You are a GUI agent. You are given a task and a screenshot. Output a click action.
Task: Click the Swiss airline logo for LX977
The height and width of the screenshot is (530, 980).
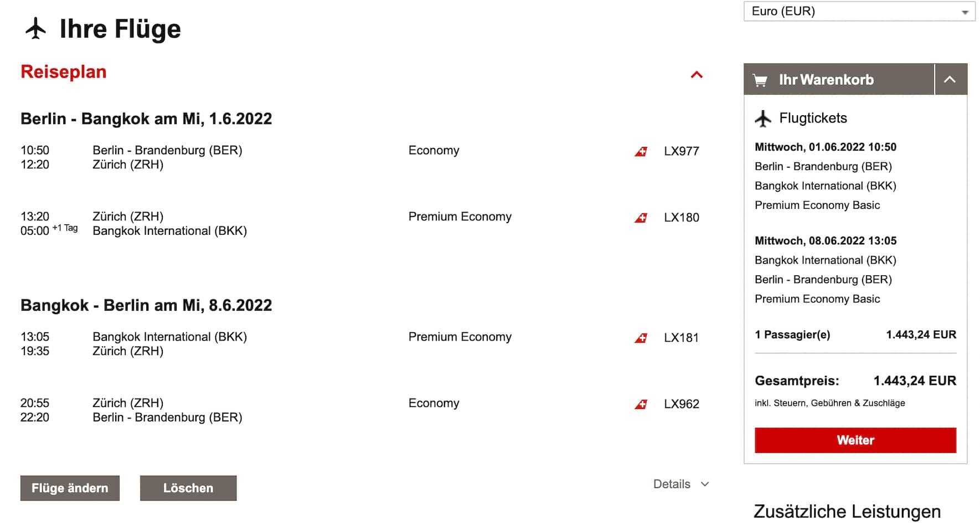click(641, 151)
